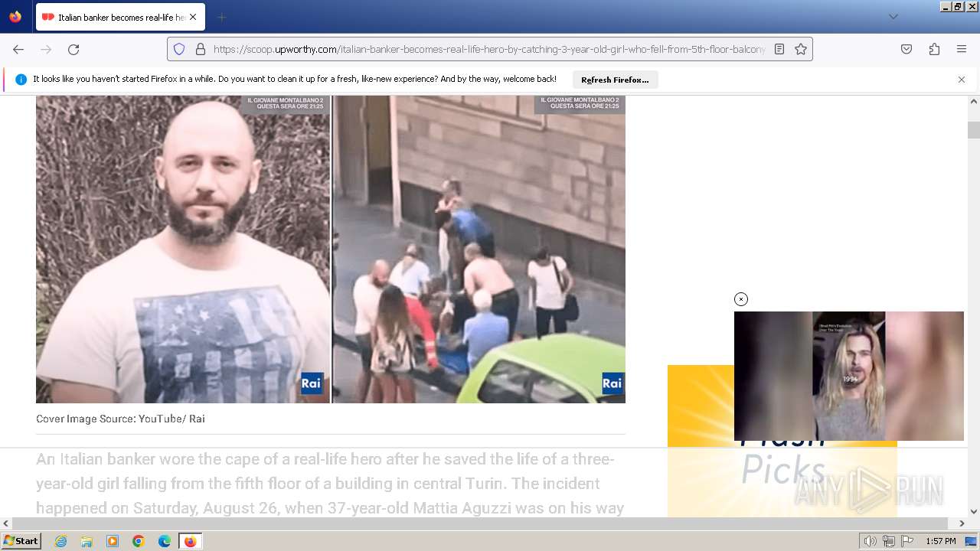This screenshot has height=551, width=980.
Task: Open a new tab with the plus button
Action: 221,17
